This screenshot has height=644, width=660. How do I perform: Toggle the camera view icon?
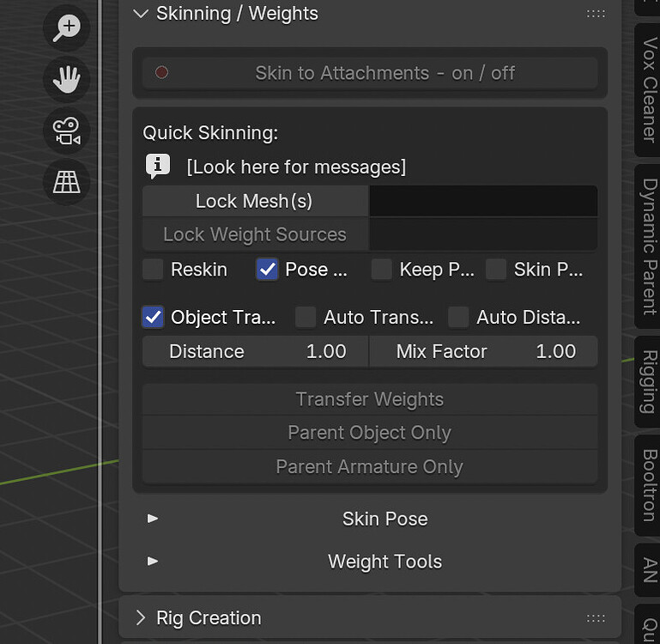point(66,131)
